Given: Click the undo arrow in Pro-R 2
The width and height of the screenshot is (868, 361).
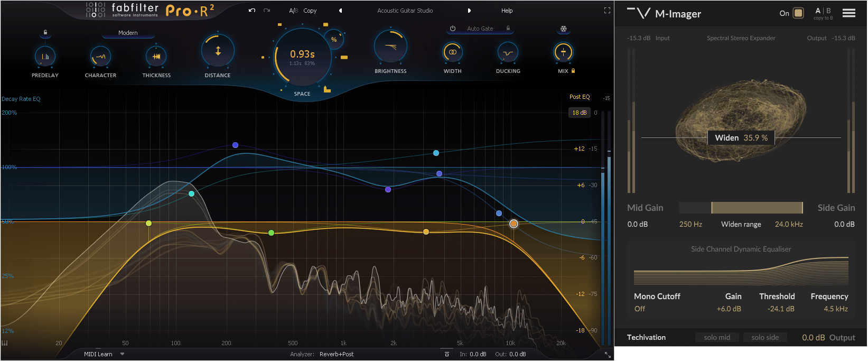Looking at the screenshot, I should point(252,11).
